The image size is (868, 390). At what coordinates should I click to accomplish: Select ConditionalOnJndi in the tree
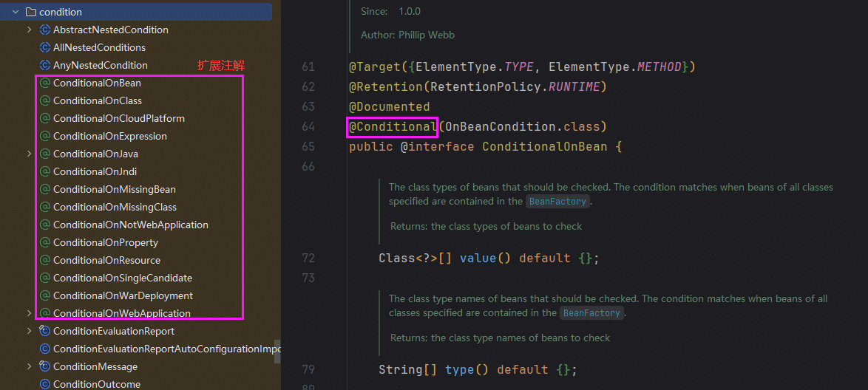tap(95, 171)
